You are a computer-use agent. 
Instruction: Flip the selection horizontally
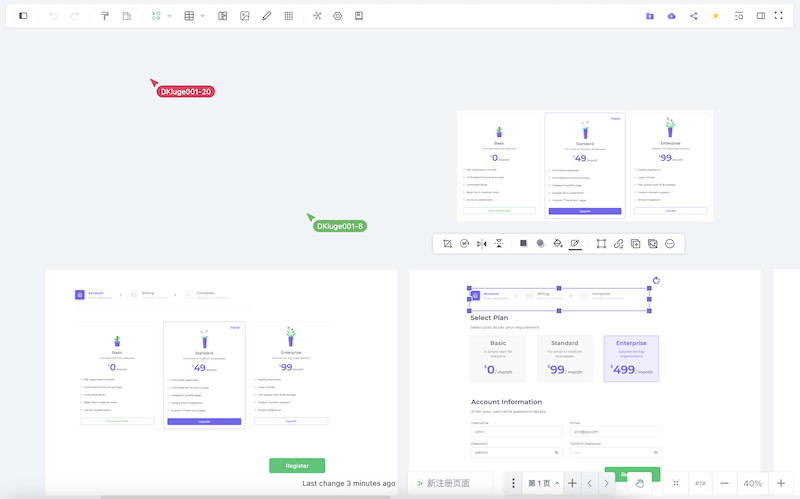[x=482, y=244]
